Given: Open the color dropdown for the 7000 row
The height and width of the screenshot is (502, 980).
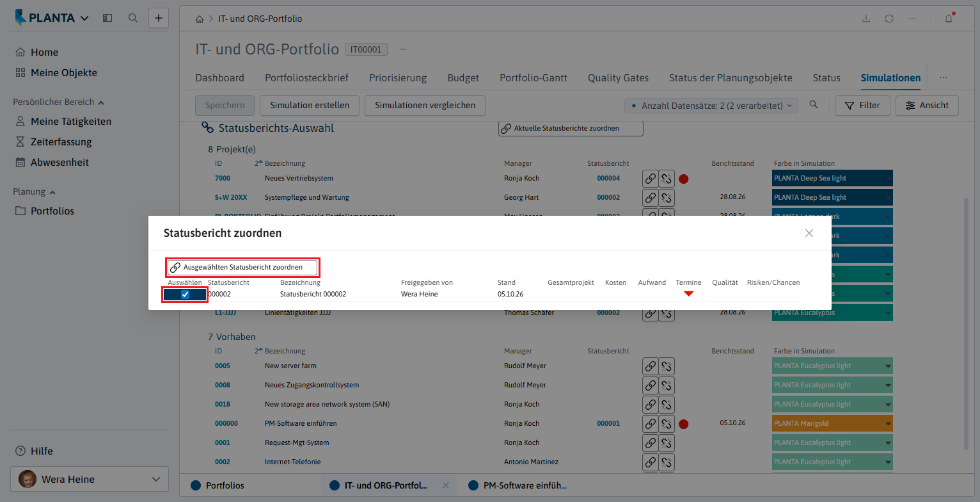Looking at the screenshot, I should (x=888, y=179).
